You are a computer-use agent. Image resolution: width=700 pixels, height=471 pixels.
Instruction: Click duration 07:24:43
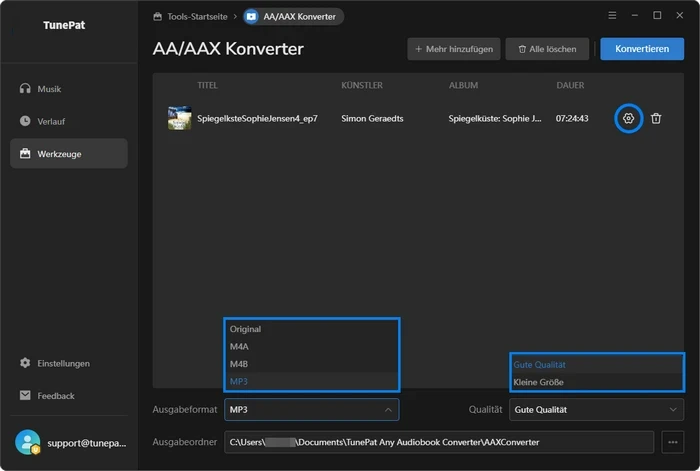coord(572,118)
